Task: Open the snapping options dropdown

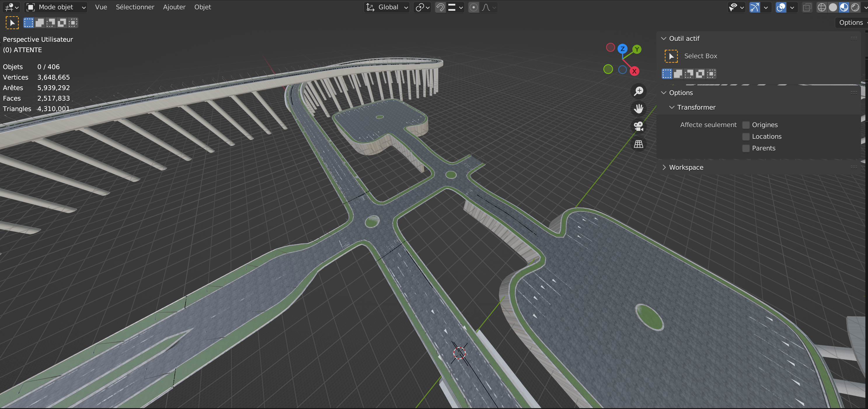Action: click(455, 7)
